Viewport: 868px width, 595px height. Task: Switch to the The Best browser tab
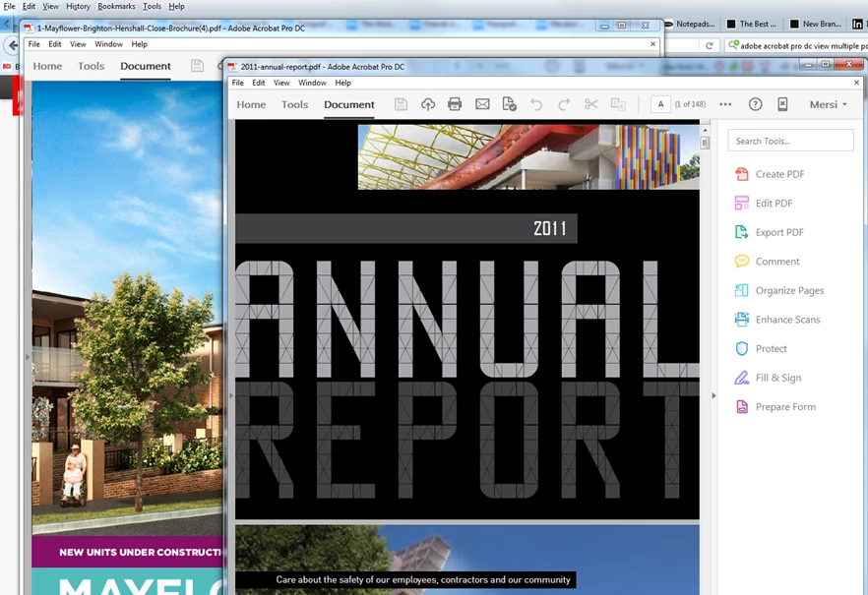(x=752, y=24)
